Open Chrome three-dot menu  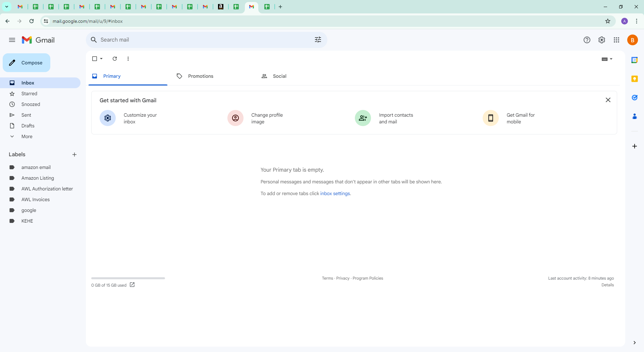[x=637, y=21]
